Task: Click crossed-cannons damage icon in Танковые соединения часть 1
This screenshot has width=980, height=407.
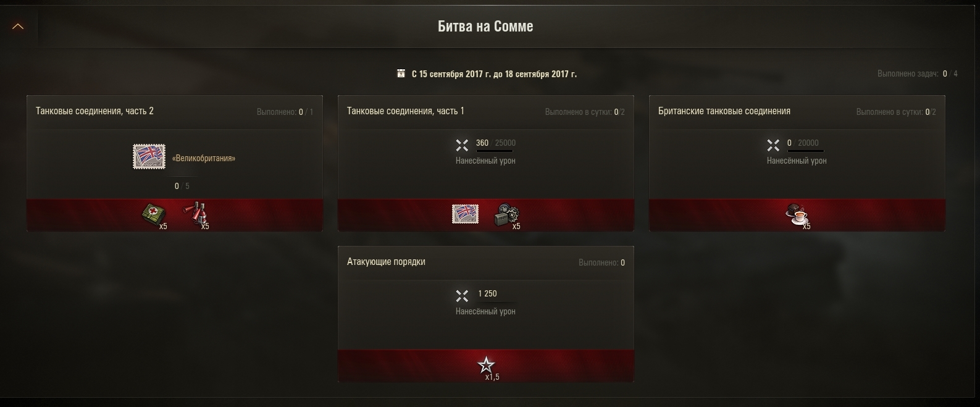Action: point(462,145)
